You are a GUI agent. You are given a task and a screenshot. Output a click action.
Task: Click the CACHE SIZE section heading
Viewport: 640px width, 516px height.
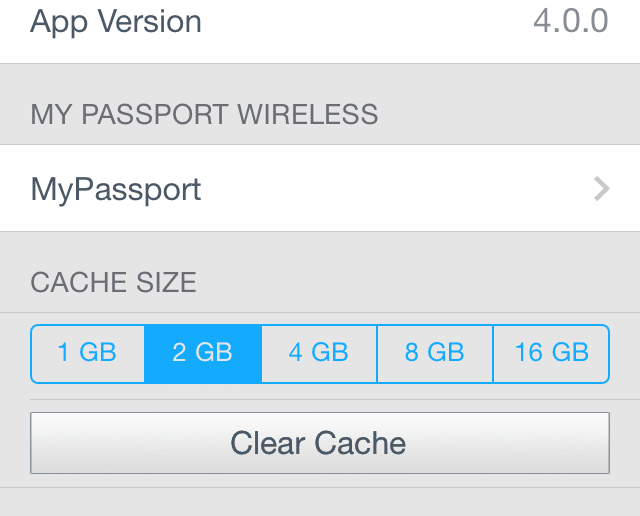coord(113,282)
